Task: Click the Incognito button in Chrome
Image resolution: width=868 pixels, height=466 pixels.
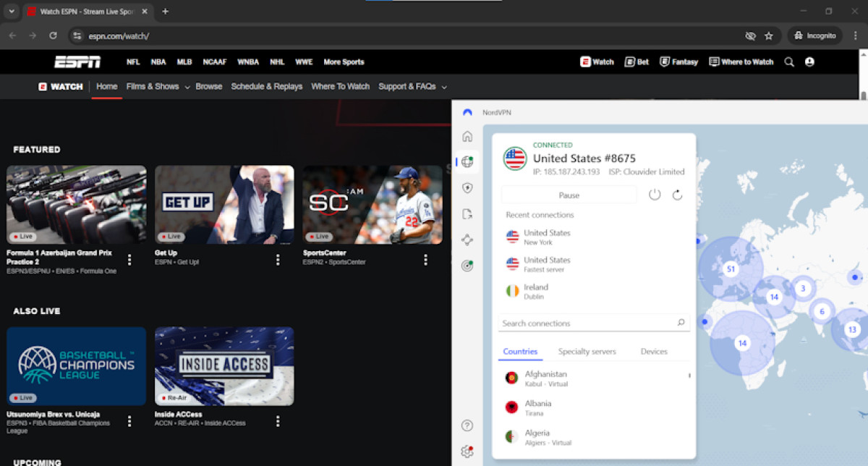Action: pos(815,35)
